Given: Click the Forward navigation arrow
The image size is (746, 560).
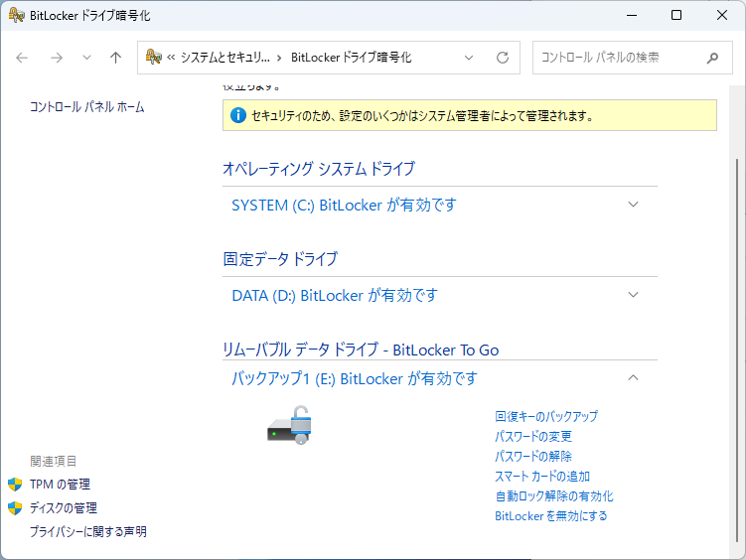Looking at the screenshot, I should coord(57,58).
